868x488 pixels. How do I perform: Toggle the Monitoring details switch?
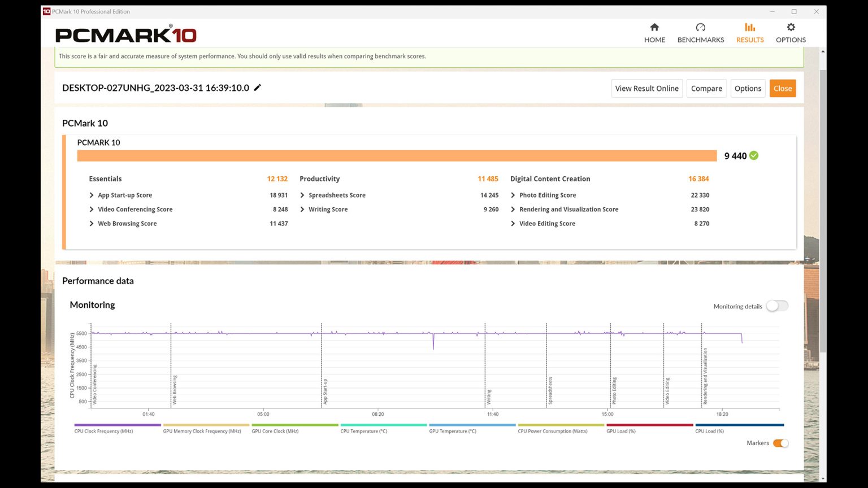point(777,306)
